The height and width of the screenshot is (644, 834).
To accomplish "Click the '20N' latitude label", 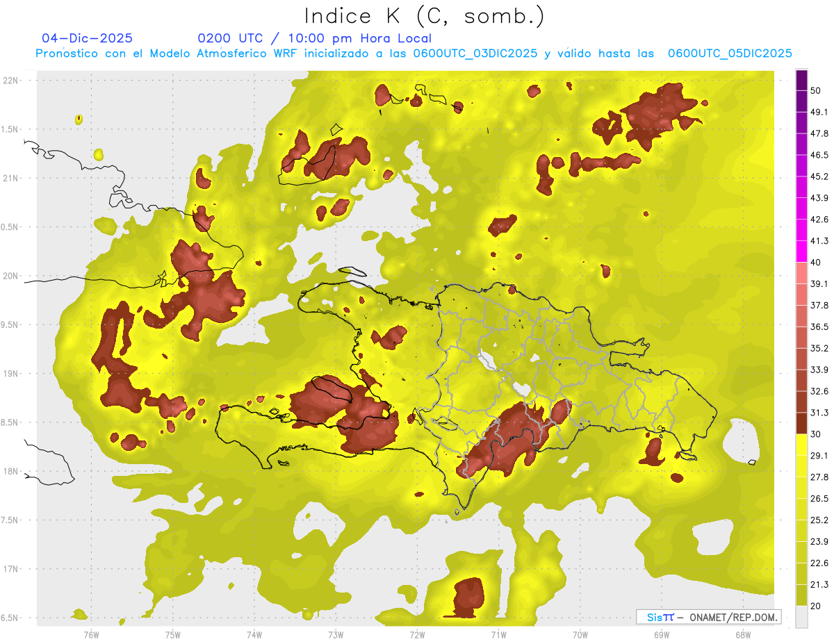I will 12,276.
